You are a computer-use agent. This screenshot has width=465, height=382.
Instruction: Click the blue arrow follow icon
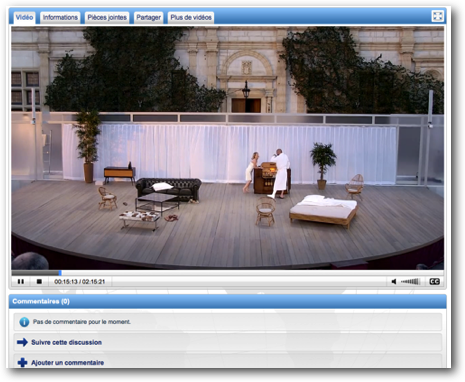pos(22,342)
